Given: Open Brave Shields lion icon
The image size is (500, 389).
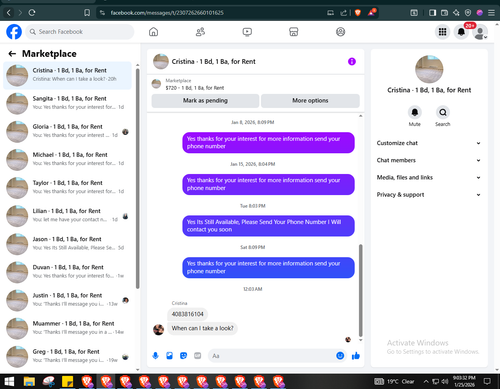Looking at the screenshot, I should [x=358, y=13].
